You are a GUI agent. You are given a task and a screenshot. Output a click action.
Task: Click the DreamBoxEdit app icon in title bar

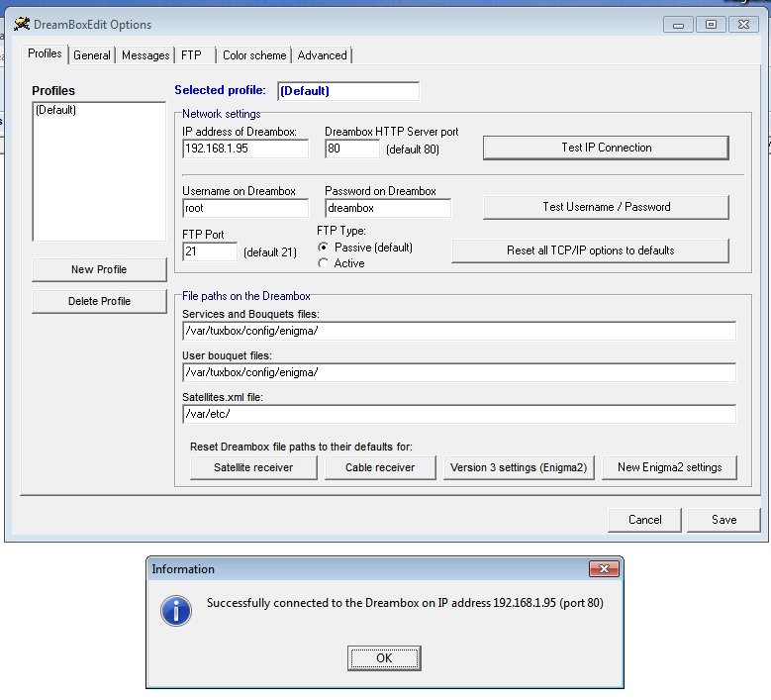22,24
